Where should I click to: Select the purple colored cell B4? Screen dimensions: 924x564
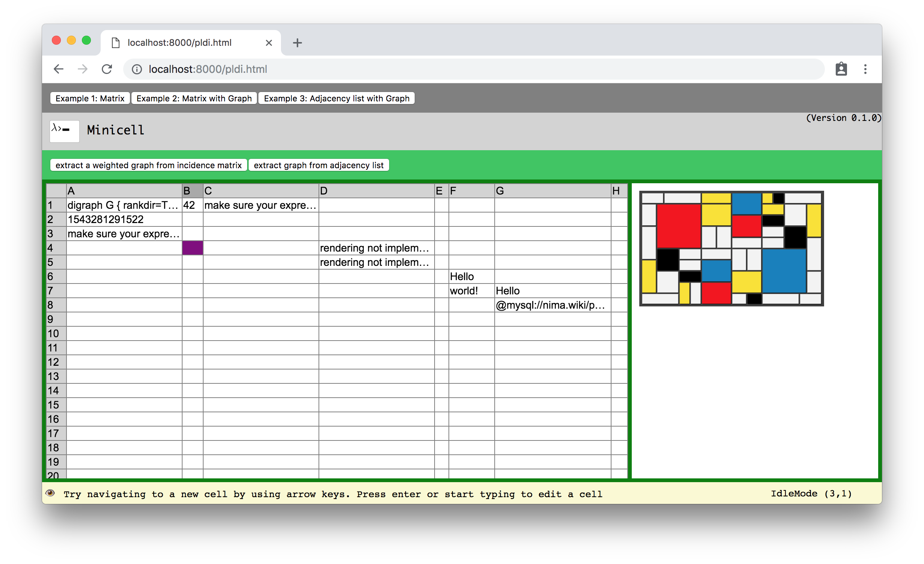tap(192, 248)
